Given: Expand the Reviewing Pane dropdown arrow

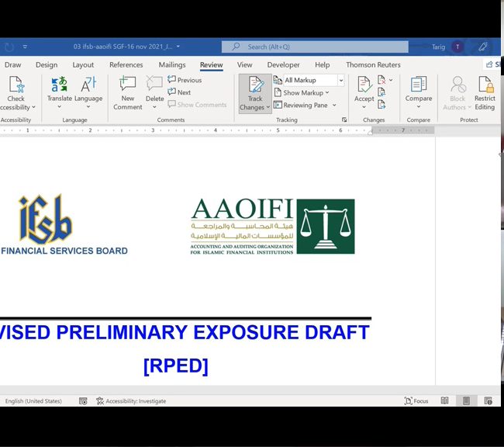Looking at the screenshot, I should pos(334,105).
